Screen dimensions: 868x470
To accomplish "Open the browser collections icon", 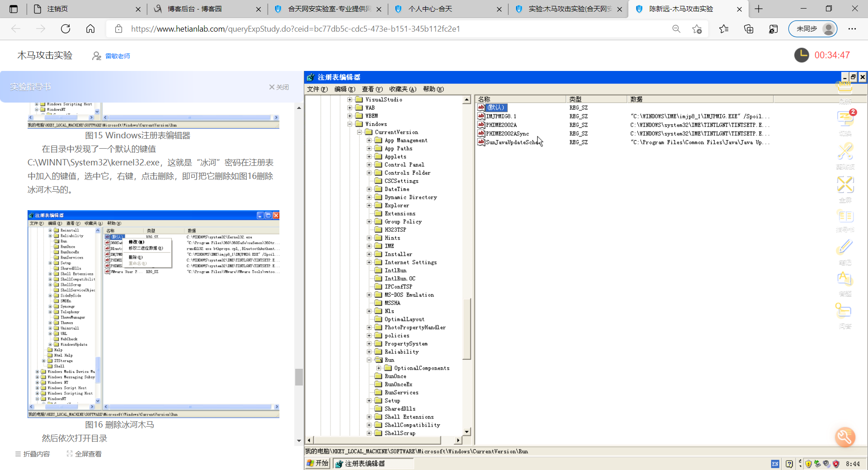I will 749,29.
